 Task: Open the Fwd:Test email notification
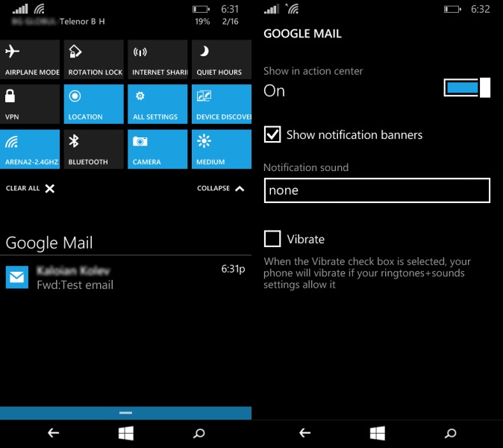(125, 277)
